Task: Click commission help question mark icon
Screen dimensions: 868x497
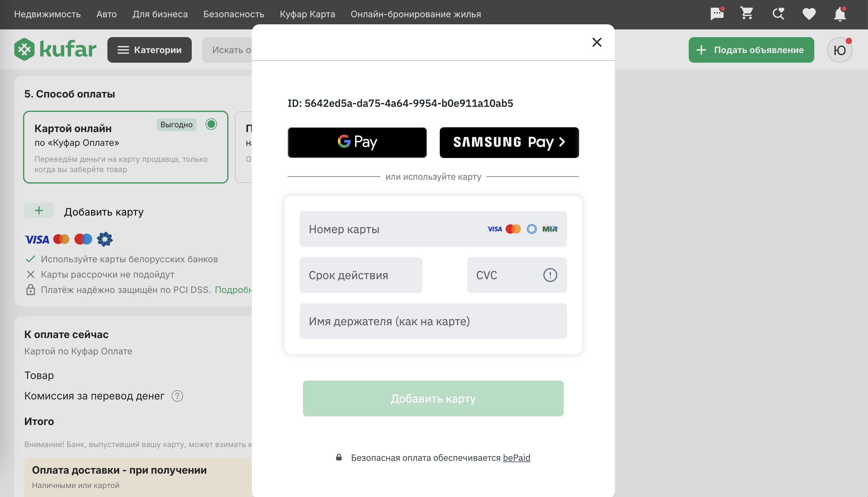Action: tap(177, 396)
